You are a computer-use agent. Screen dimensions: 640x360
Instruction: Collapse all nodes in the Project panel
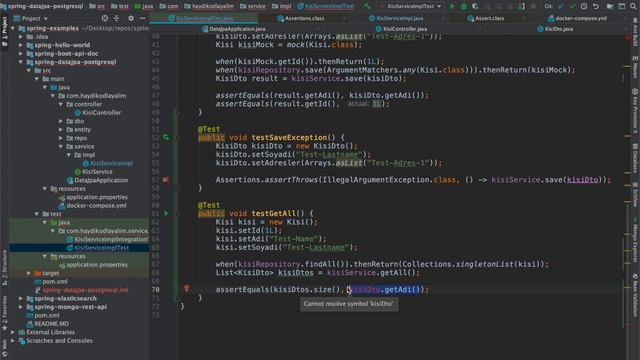(x=117, y=18)
